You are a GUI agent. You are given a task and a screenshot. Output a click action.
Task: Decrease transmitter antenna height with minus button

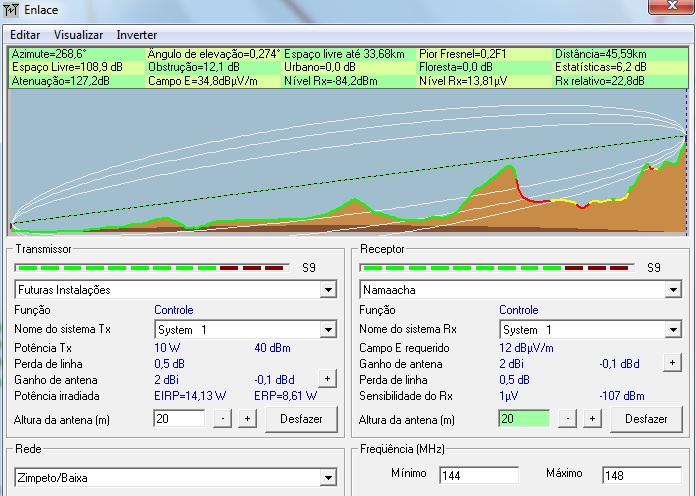223,419
